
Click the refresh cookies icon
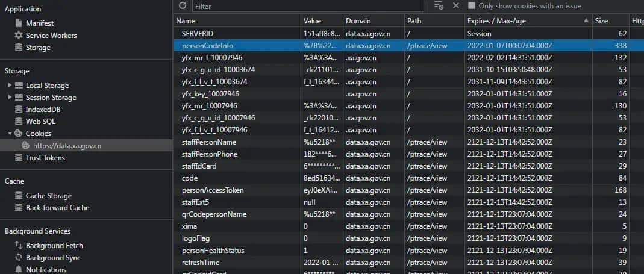[x=183, y=5]
